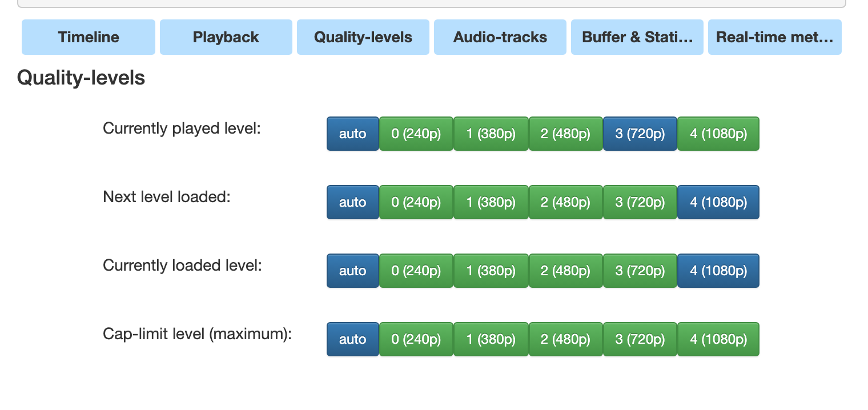868x410 pixels.
Task: Select 0 (240p) for currently played level
Action: pyautogui.click(x=416, y=134)
